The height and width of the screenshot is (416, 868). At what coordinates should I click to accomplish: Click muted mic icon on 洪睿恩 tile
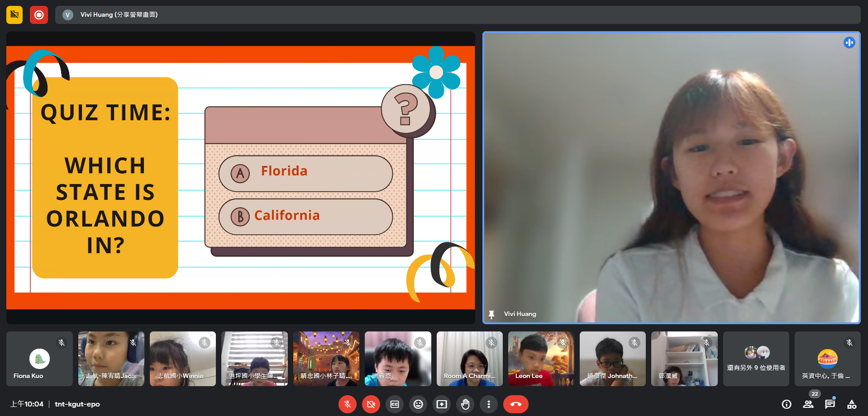point(420,343)
